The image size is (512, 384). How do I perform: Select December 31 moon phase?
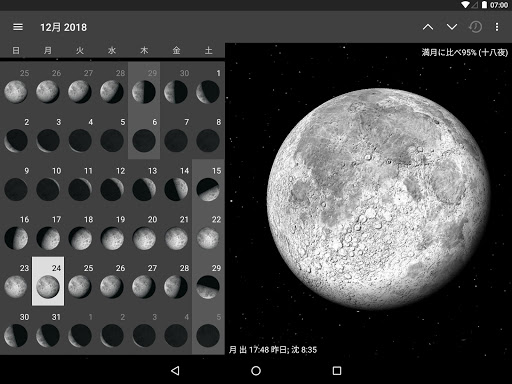click(x=48, y=330)
